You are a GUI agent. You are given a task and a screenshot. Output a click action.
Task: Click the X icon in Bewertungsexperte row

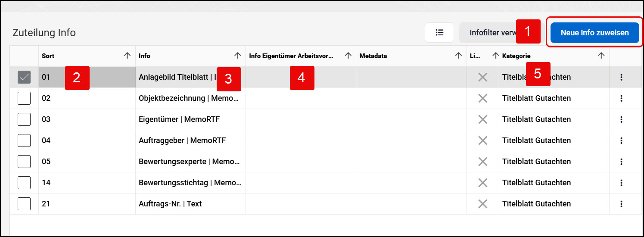[x=483, y=162]
